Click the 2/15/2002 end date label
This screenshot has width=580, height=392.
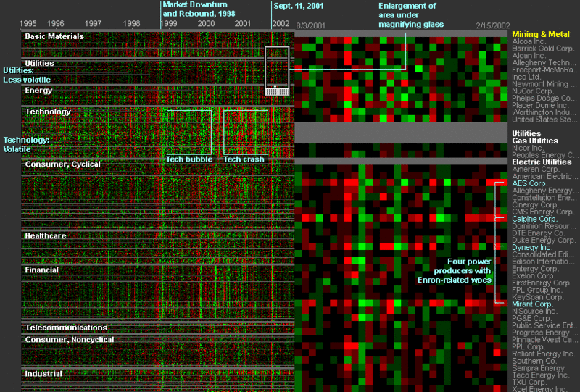[493, 25]
